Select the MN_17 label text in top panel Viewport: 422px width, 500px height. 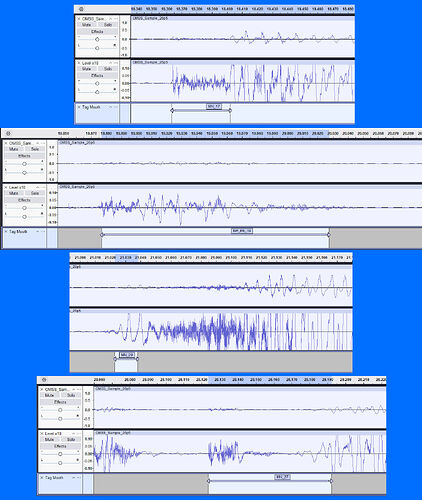click(x=214, y=107)
